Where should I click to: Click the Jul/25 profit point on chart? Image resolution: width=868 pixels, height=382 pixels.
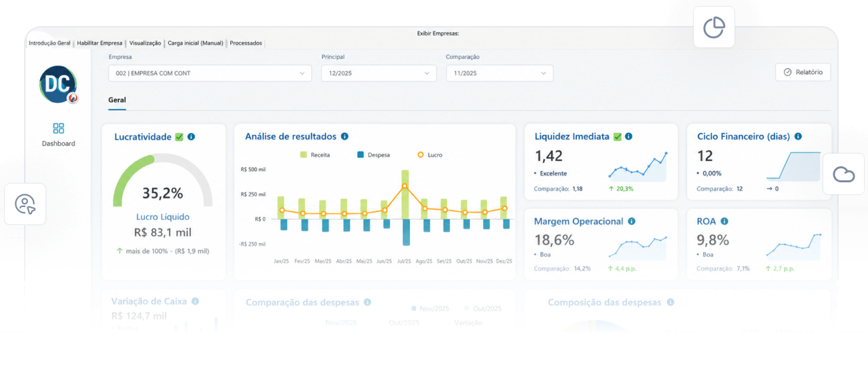(405, 186)
